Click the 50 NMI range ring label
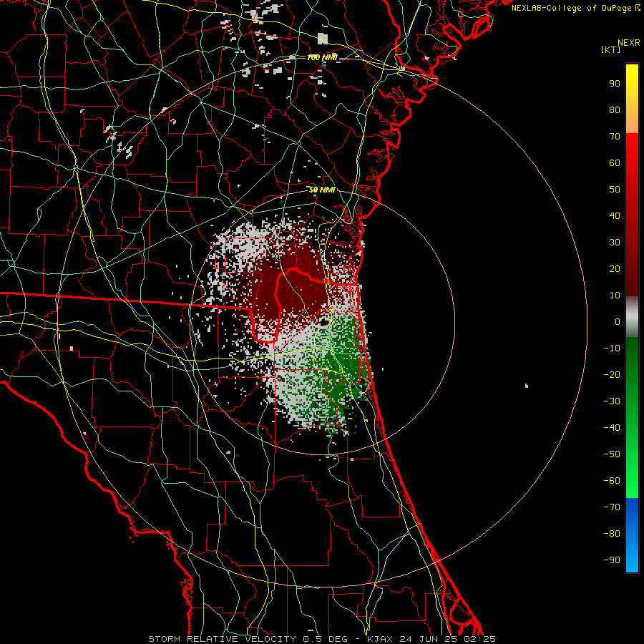Image resolution: width=644 pixels, height=644 pixels. point(322,190)
